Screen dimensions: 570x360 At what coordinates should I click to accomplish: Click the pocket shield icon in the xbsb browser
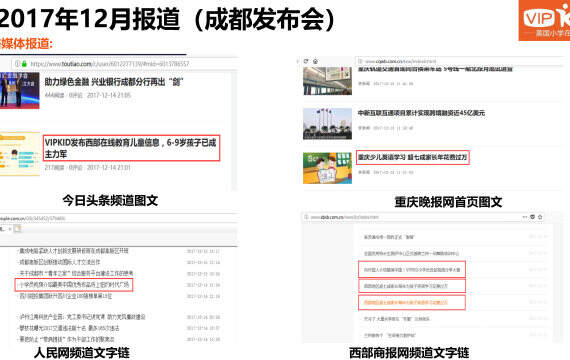532,217
